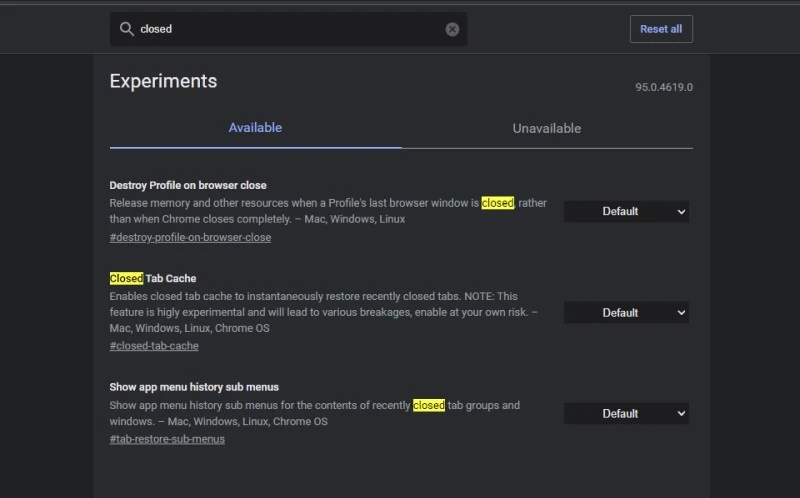
Task: Expand the Show app menu history dropdown
Action: (626, 413)
